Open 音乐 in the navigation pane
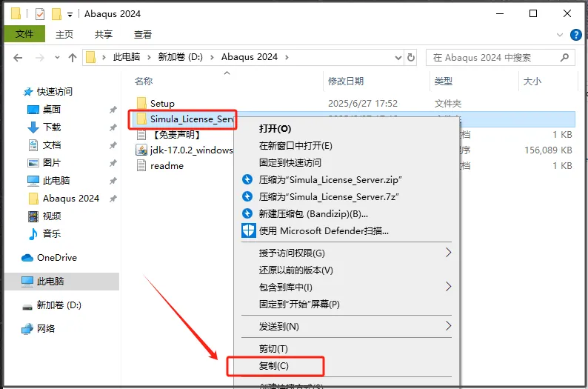The image size is (588, 389). [51, 233]
